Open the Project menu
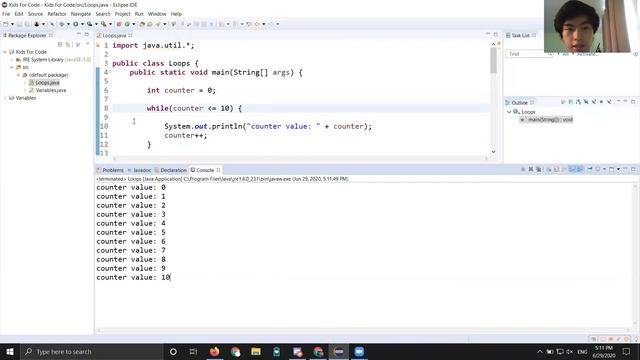The width and height of the screenshot is (640, 360). click(122, 14)
